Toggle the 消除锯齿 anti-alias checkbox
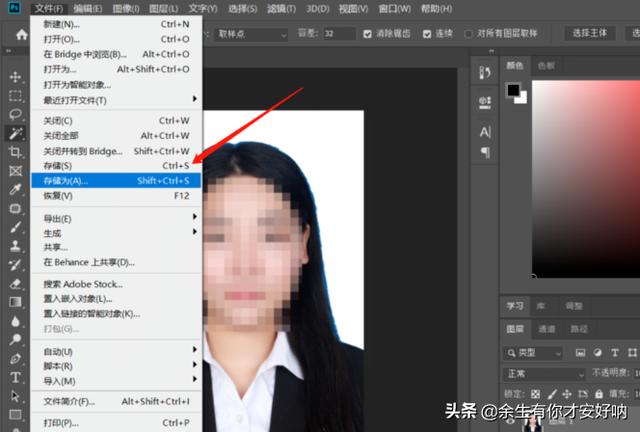The width and height of the screenshot is (640, 432). (366, 33)
